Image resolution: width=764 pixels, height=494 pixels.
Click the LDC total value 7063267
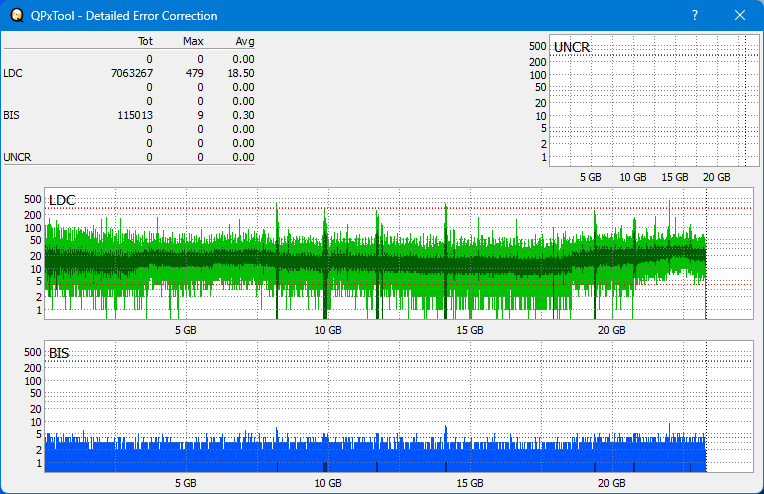tap(132, 73)
